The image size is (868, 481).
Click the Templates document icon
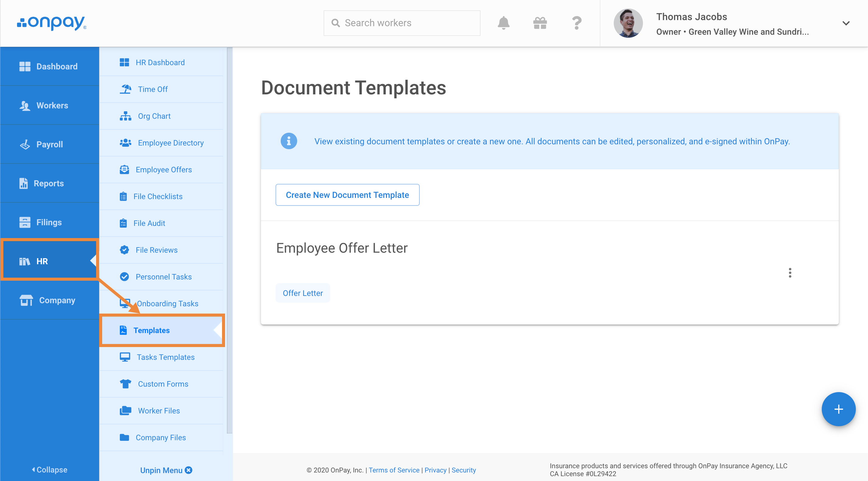point(123,330)
